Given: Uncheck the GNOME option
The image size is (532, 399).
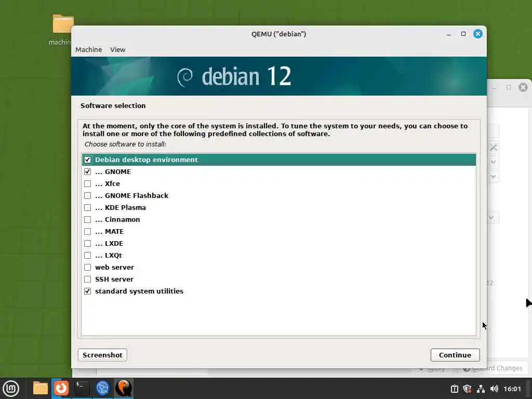Looking at the screenshot, I should [87, 171].
